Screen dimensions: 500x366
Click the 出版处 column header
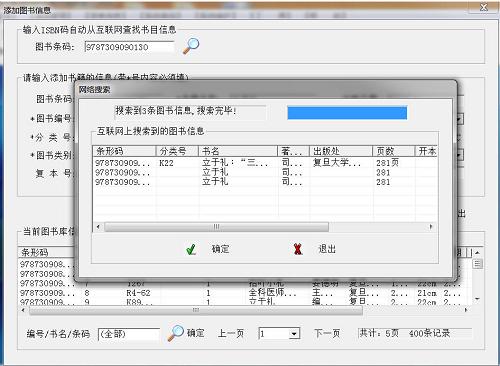click(x=341, y=151)
